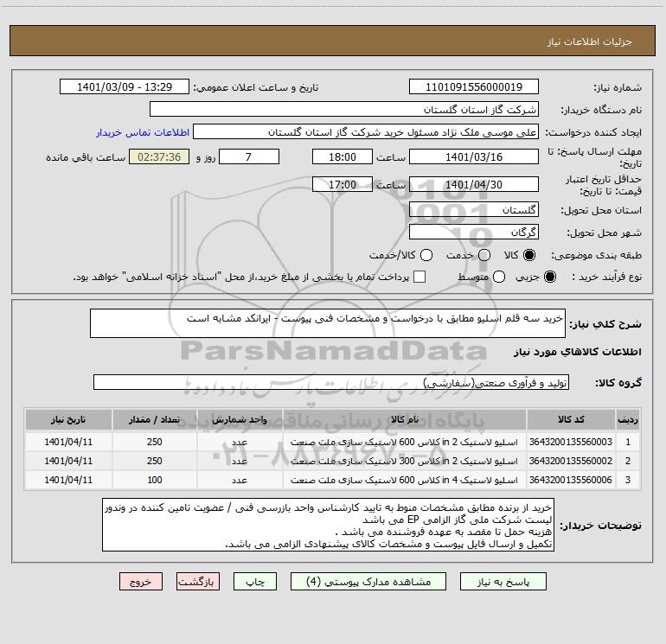Click the پاسخ به نیاز button
Image resolution: width=666 pixels, height=644 pixels.
[503, 582]
